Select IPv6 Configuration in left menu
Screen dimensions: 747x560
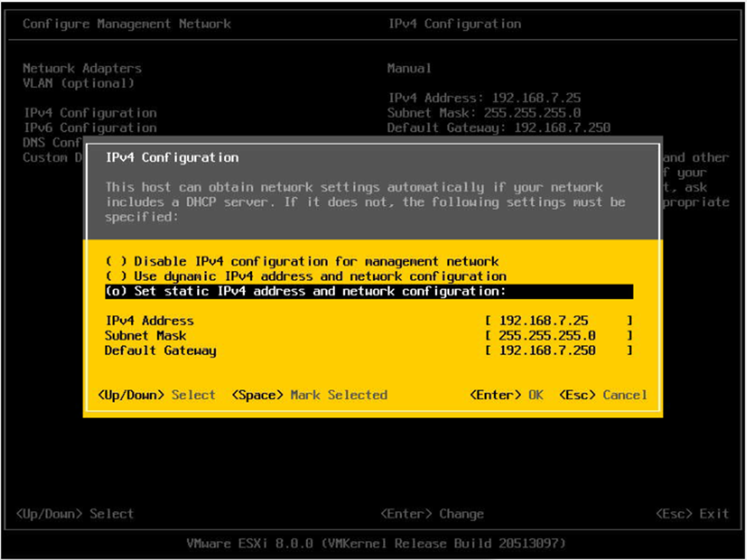(x=90, y=128)
